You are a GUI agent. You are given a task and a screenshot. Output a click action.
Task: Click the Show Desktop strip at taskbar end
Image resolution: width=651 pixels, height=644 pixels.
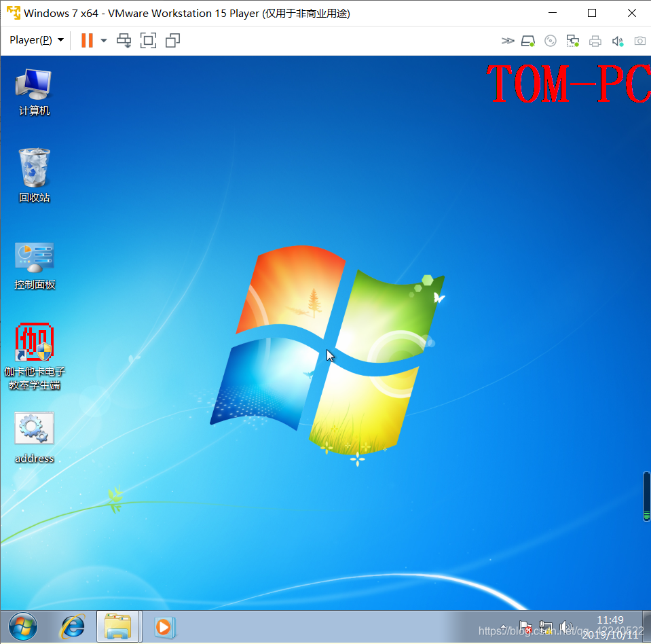[x=647, y=627]
